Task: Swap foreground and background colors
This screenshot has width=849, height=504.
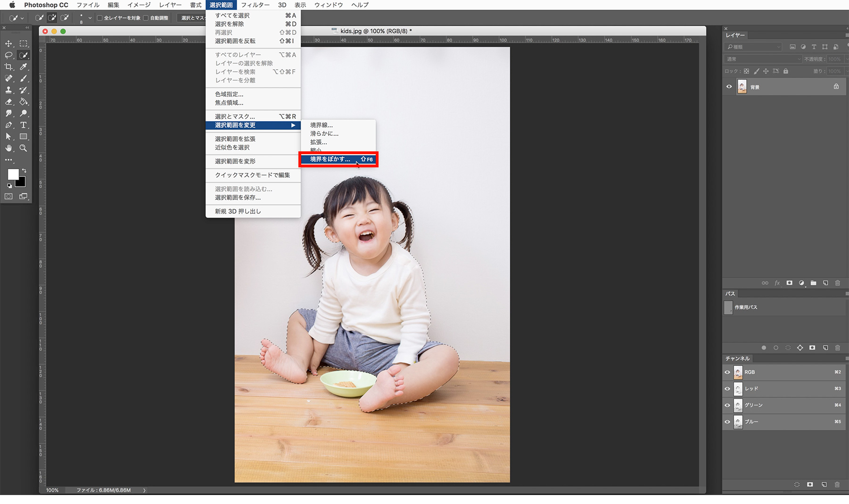Action: (x=24, y=171)
